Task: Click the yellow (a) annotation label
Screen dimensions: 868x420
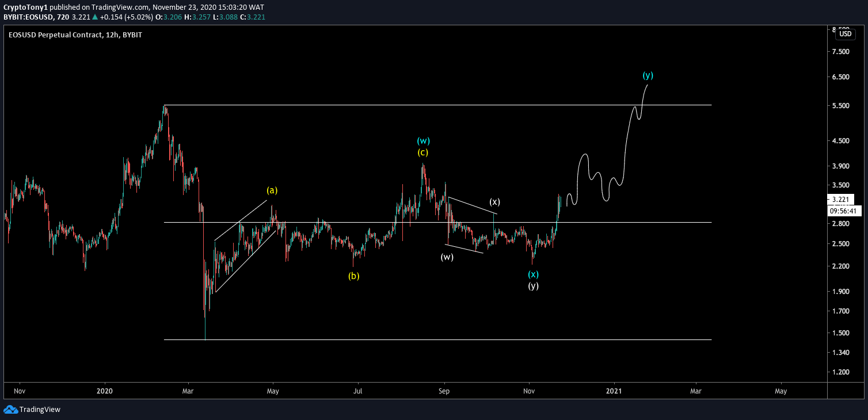Action: [272, 190]
